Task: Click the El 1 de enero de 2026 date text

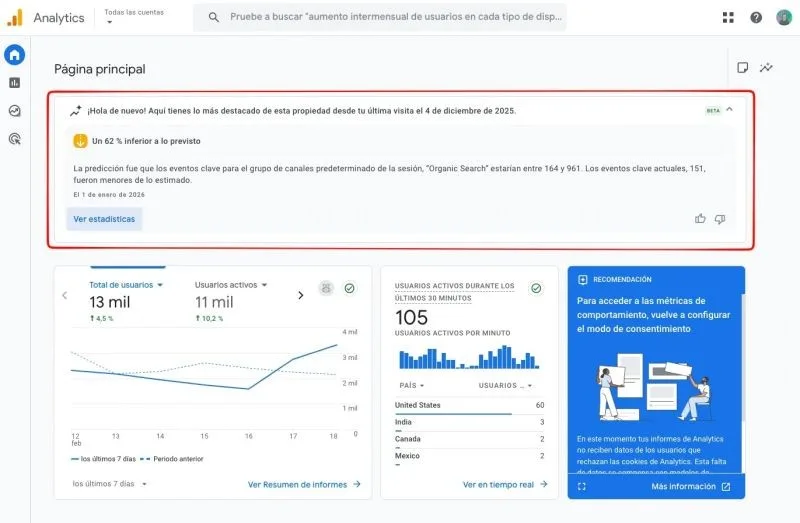Action: pos(109,194)
